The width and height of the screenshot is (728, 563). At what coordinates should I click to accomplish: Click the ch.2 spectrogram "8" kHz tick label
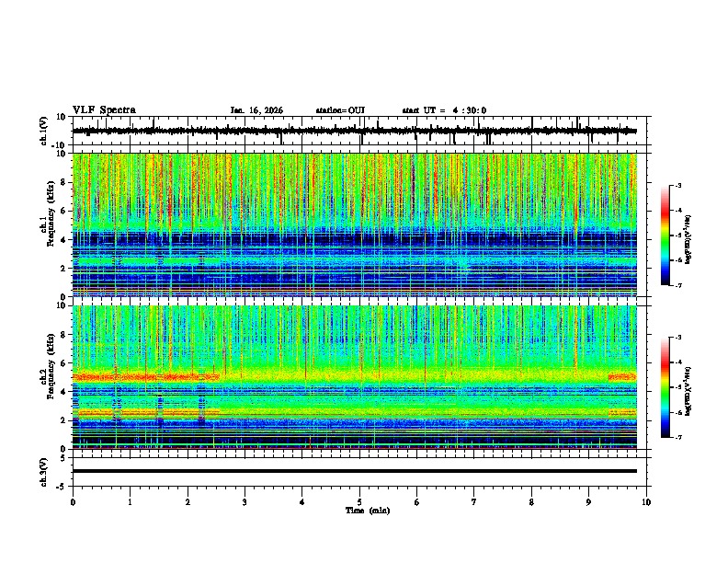[x=64, y=335]
